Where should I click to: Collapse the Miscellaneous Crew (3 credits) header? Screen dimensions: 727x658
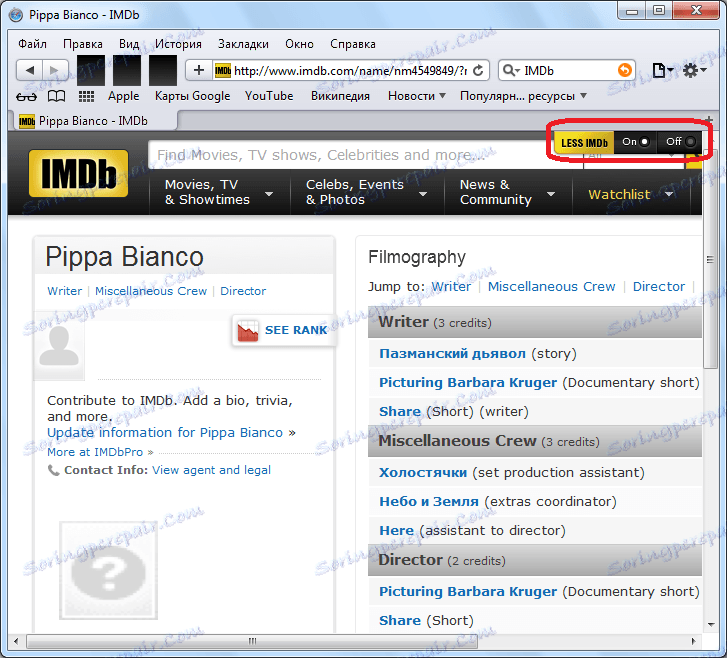(x=535, y=441)
